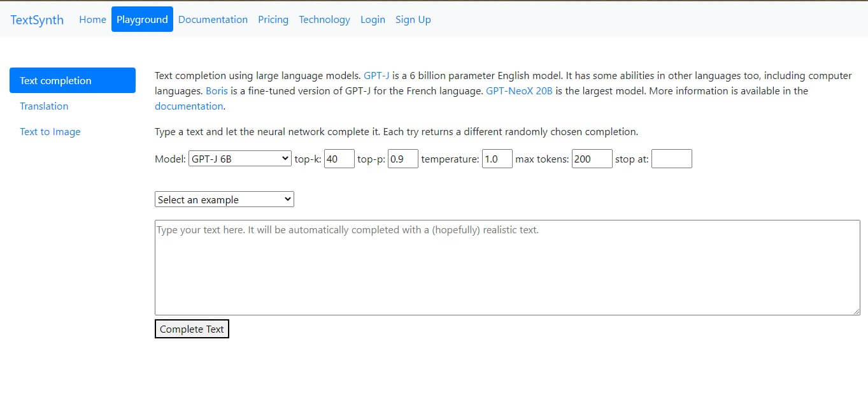
Task: Follow the GPT-NeoX 20B link
Action: 519,91
